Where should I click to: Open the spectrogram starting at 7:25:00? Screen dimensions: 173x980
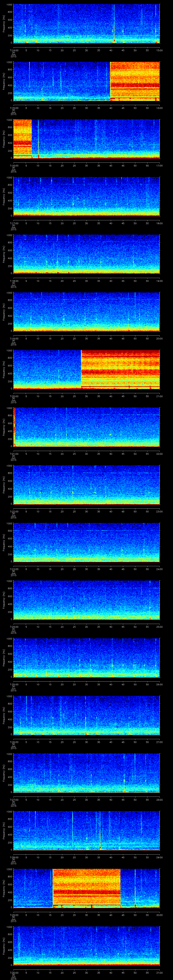(86, 657)
